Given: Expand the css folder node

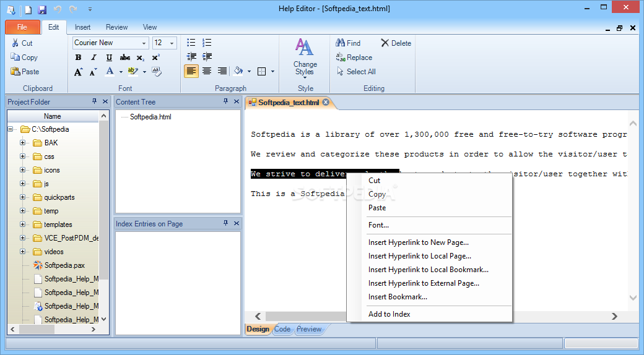Looking at the screenshot, I should click(x=22, y=156).
